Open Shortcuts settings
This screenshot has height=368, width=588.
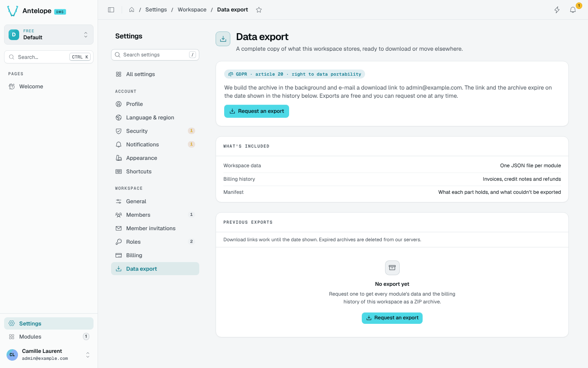click(x=155, y=171)
